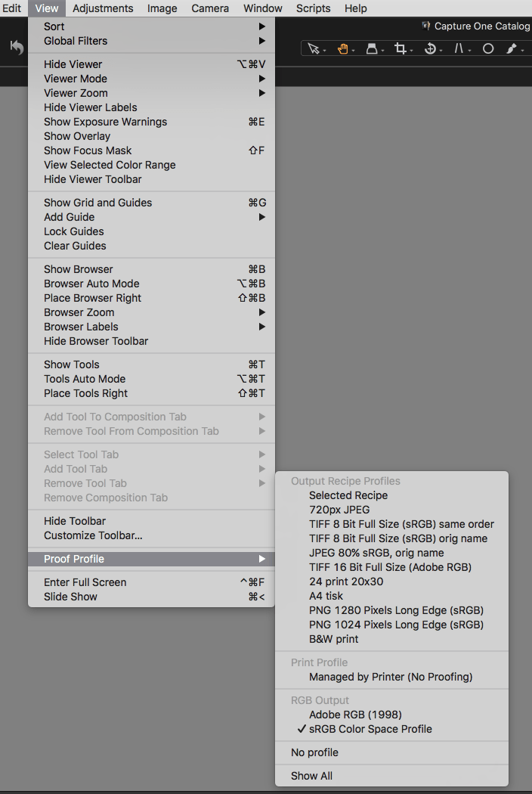The width and height of the screenshot is (532, 794).
Task: Choose Place Browser Right
Action: point(152,298)
